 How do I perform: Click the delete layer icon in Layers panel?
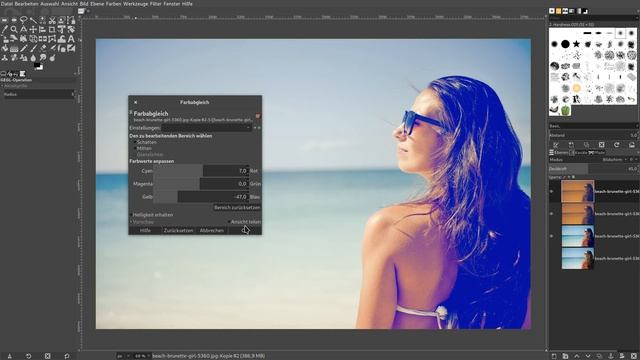[x=633, y=356]
